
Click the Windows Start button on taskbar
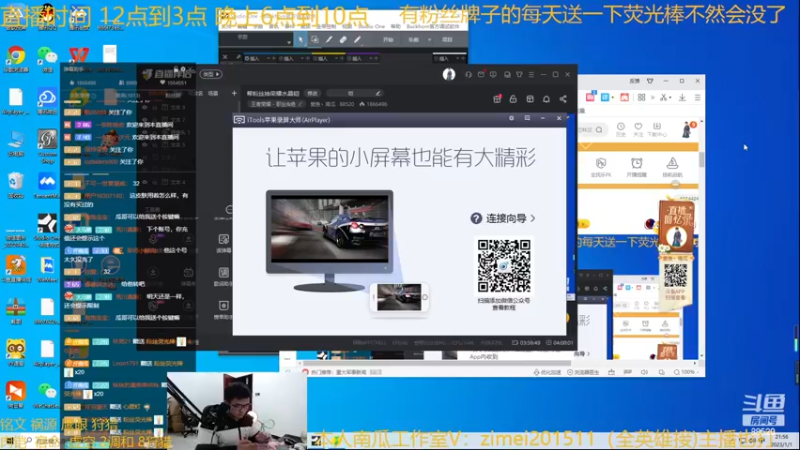8,442
